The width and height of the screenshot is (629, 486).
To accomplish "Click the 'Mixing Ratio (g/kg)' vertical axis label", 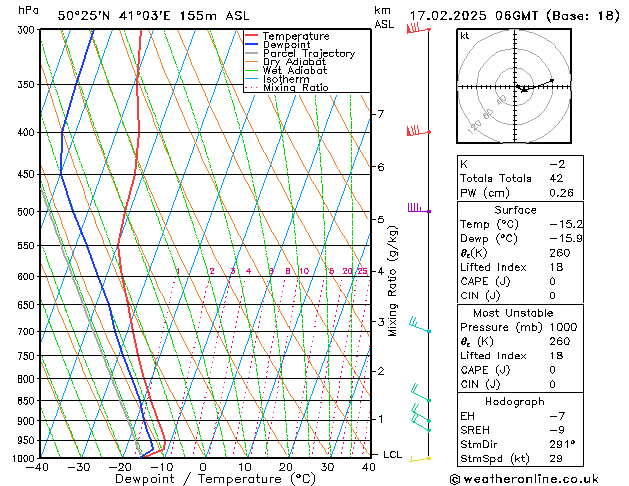I will pyautogui.click(x=392, y=281).
